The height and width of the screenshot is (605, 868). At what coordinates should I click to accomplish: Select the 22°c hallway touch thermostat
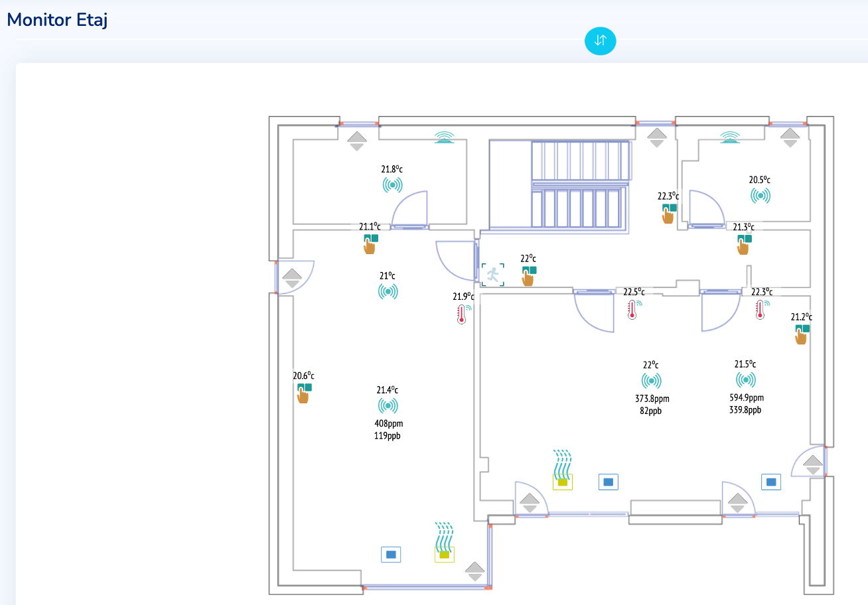[x=528, y=275]
